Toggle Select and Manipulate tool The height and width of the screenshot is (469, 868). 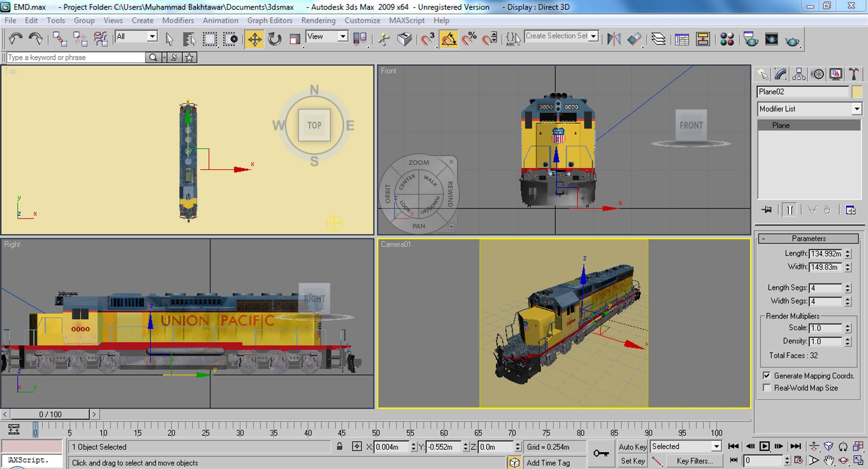[384, 39]
